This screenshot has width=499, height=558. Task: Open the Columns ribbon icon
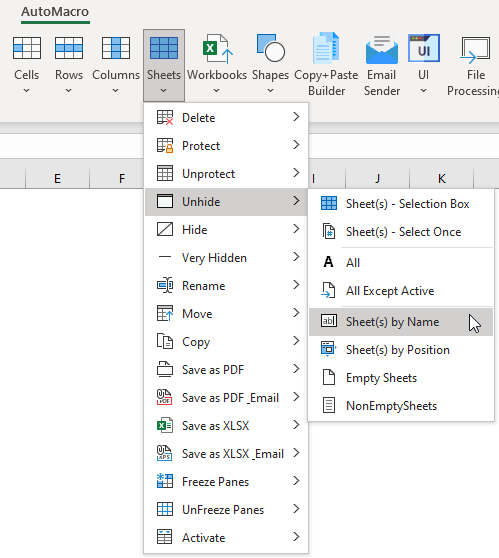tap(116, 48)
